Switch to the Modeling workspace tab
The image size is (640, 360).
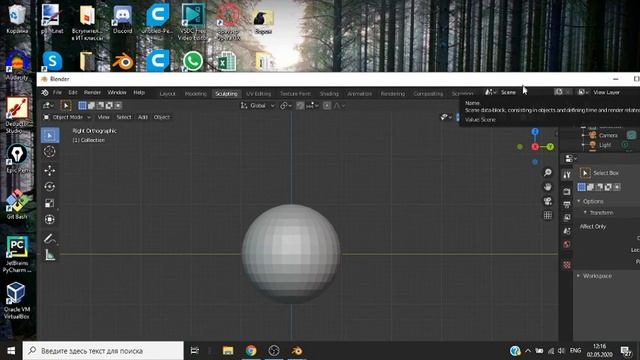click(196, 94)
